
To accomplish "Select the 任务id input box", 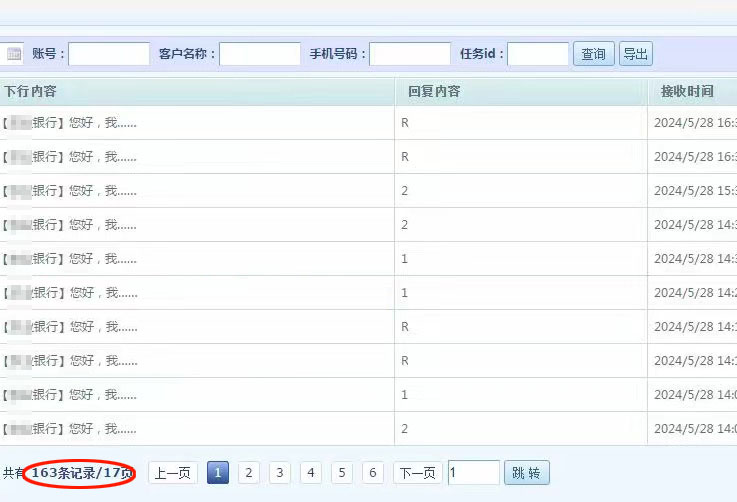I will click(x=538, y=54).
